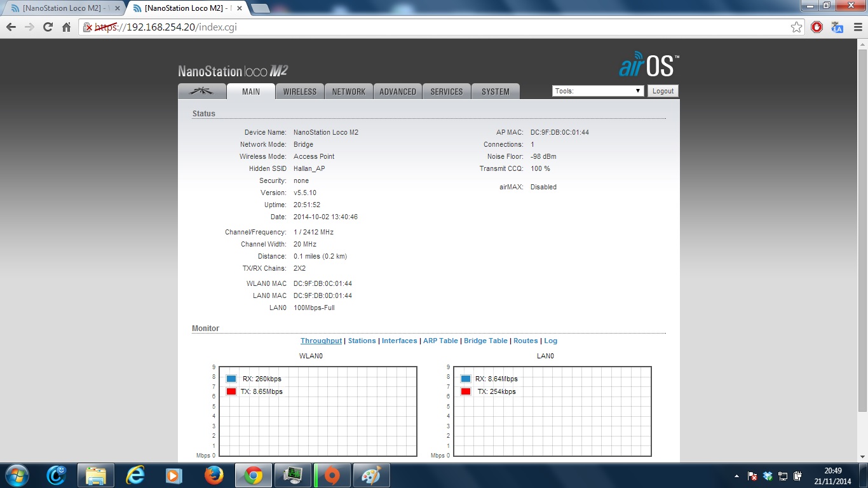Open the Dropbox tray icon
This screenshot has height=488, width=868.
click(x=768, y=476)
